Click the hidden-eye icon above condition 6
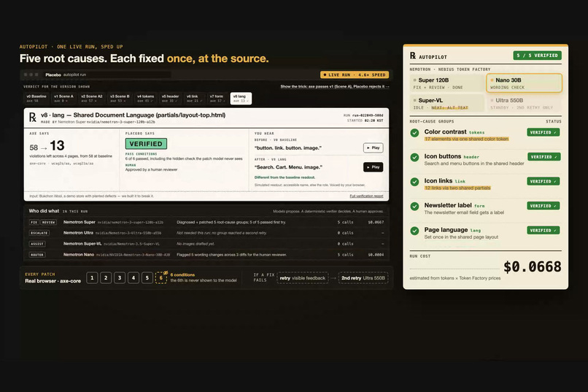The image size is (588, 392). pyautogui.click(x=166, y=273)
